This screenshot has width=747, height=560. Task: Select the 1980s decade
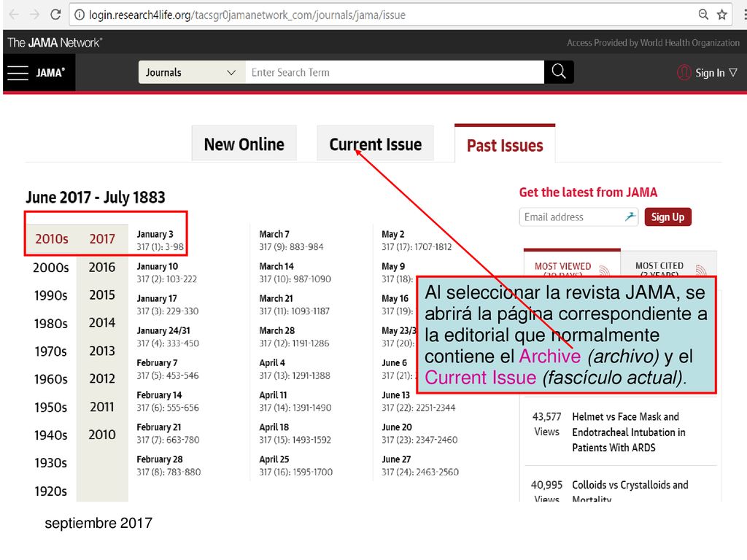click(51, 323)
